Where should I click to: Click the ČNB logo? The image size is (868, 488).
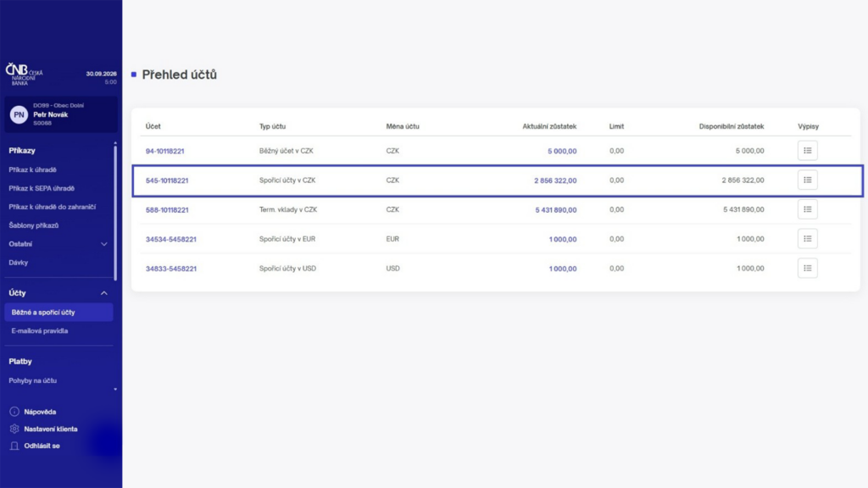click(25, 74)
